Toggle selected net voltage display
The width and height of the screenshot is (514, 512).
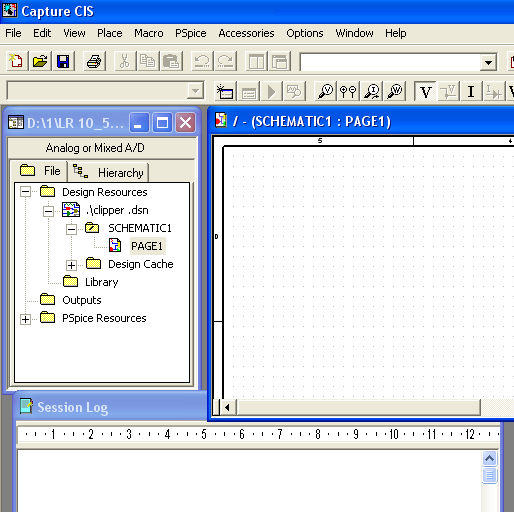pyautogui.click(x=448, y=91)
